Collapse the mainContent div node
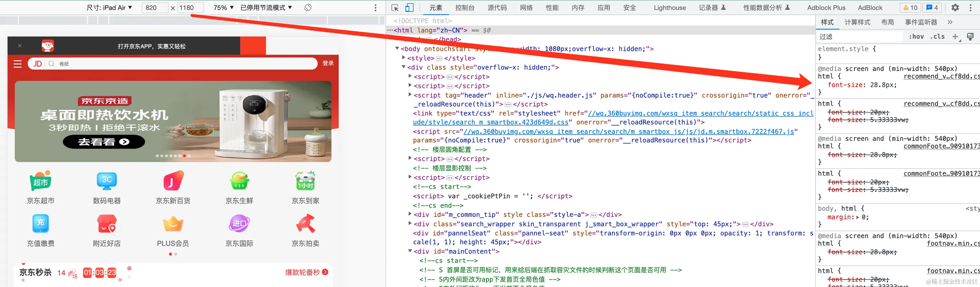 click(x=410, y=250)
